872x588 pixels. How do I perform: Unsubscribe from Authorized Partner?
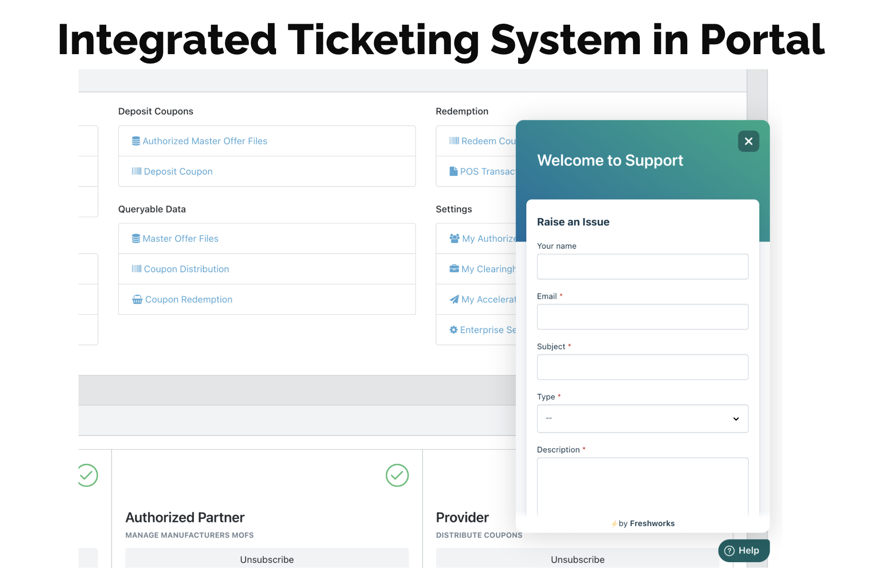coord(267,559)
